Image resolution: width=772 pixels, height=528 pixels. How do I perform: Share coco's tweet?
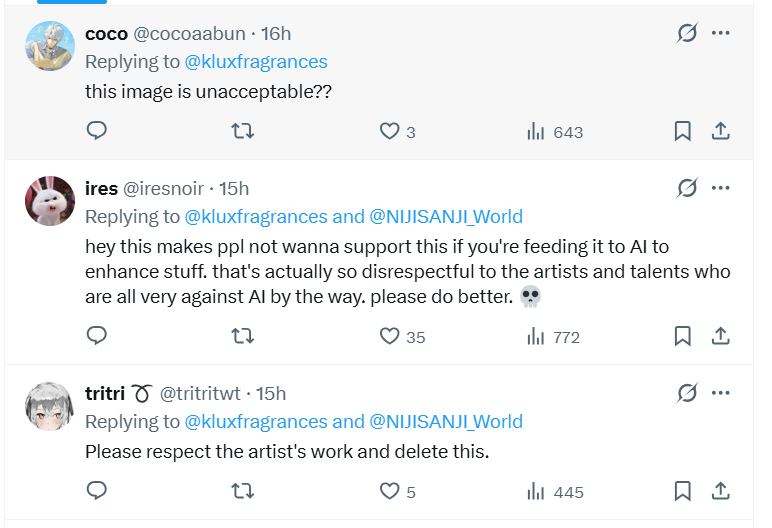720,131
